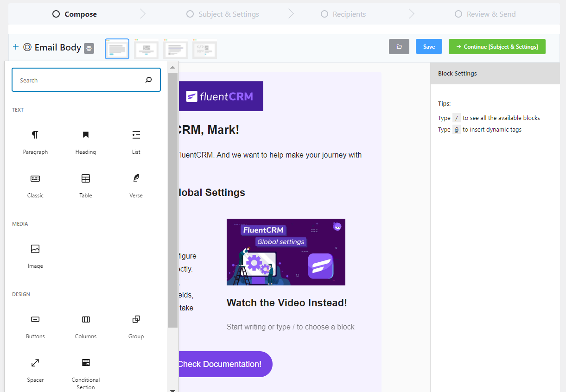Insert an Image block
Viewport: 566px width, 392px height.
coord(35,255)
